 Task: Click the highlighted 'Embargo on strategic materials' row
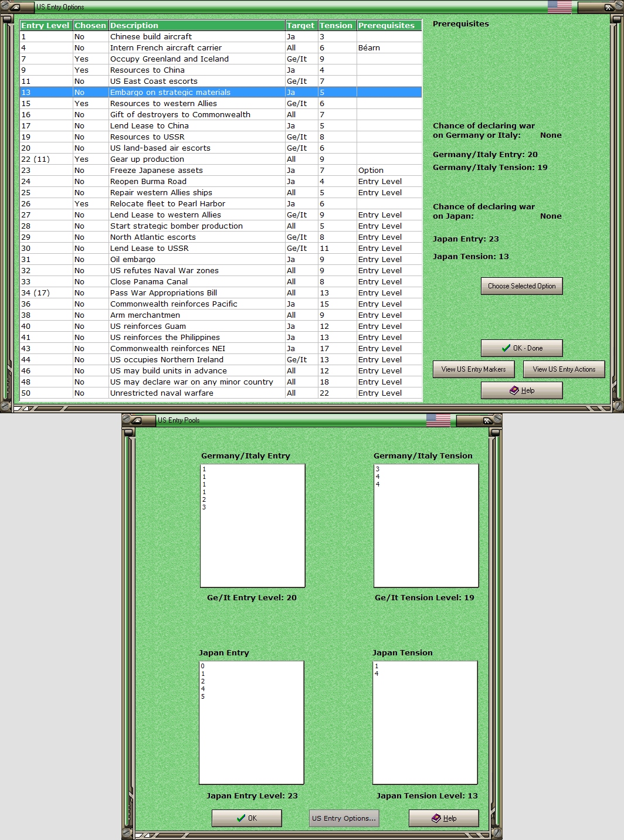click(221, 92)
